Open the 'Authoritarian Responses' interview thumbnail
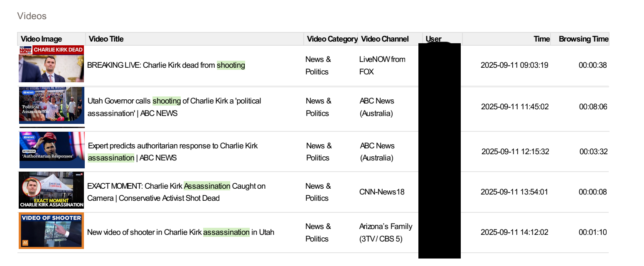Viewport: 644px width, 266px height. [x=51, y=150]
